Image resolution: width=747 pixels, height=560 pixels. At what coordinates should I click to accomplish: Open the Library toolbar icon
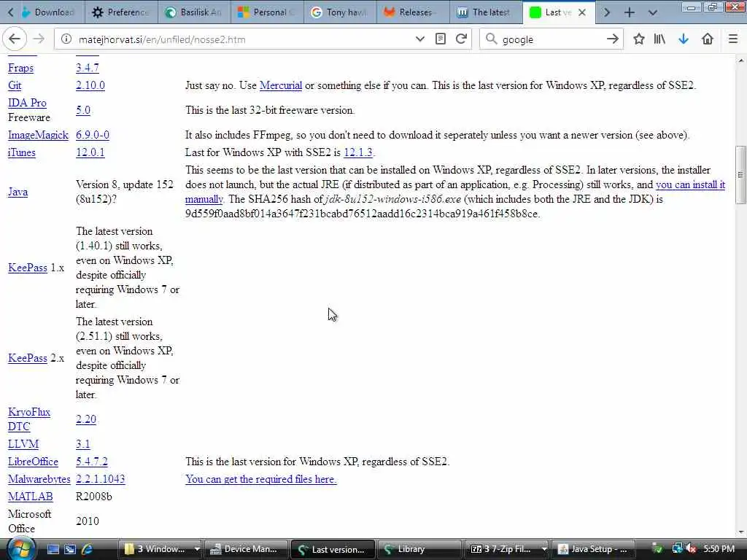pyautogui.click(x=659, y=39)
